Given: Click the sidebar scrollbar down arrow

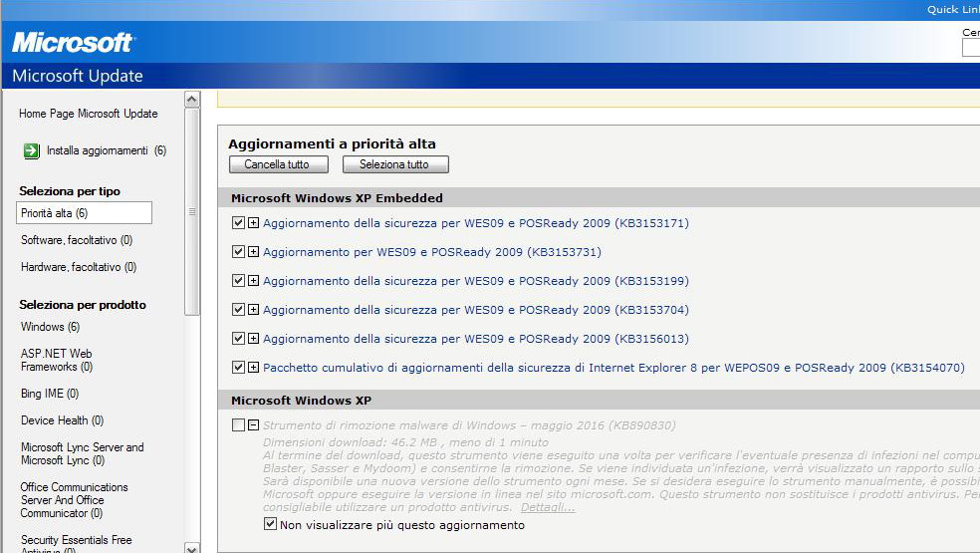Looking at the screenshot, I should point(192,548).
